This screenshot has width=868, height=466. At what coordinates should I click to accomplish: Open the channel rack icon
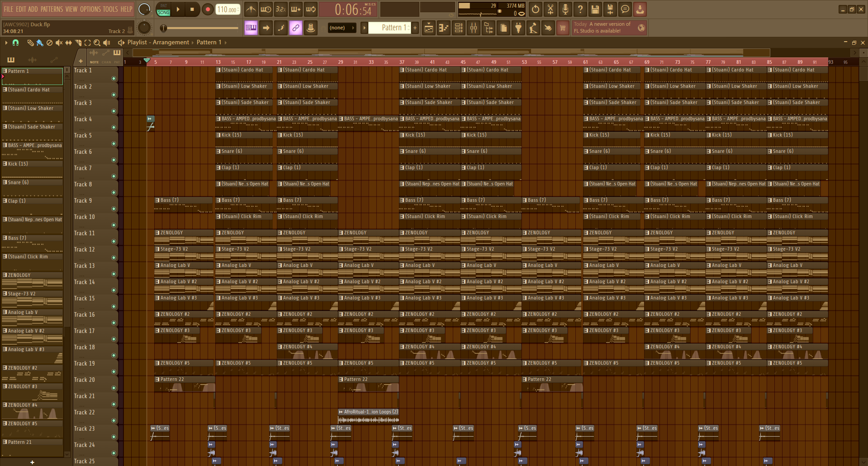point(459,28)
